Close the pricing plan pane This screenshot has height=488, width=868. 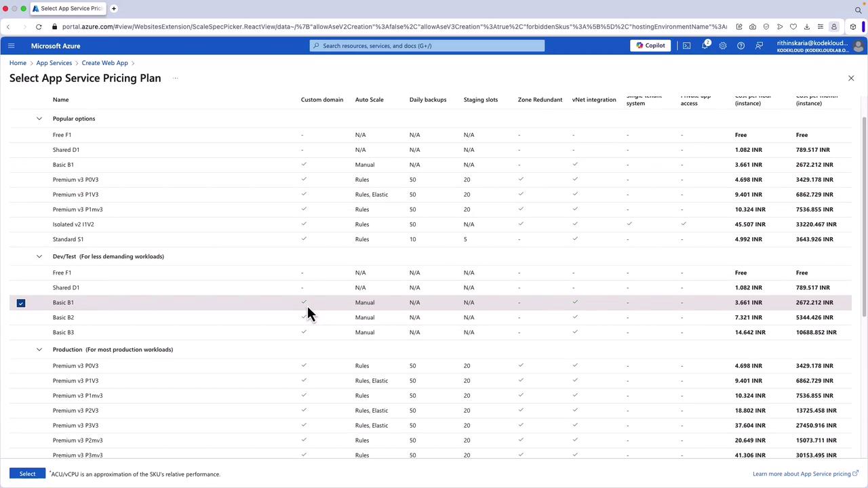851,78
